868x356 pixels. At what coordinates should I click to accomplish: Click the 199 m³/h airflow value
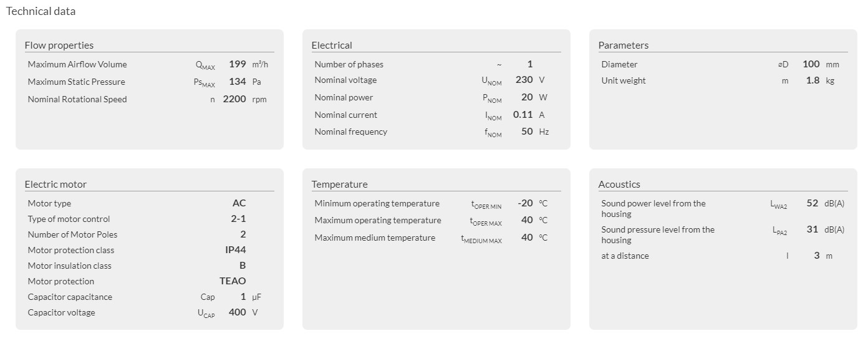[x=238, y=64]
